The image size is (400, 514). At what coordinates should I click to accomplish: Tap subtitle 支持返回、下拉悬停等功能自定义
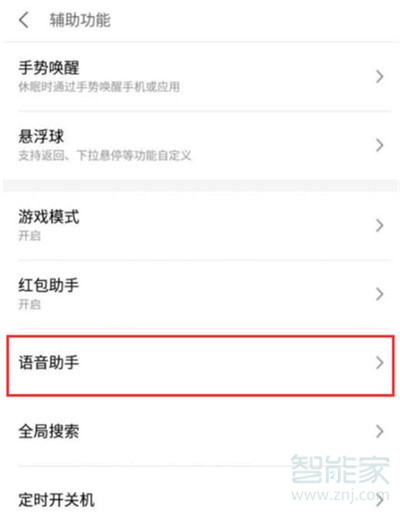(x=105, y=155)
